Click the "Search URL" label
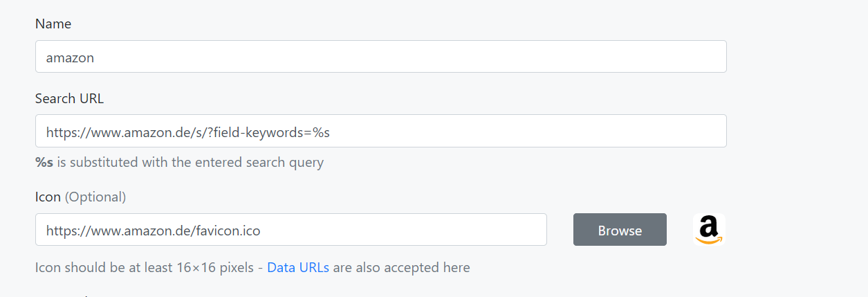The image size is (868, 297). point(69,98)
